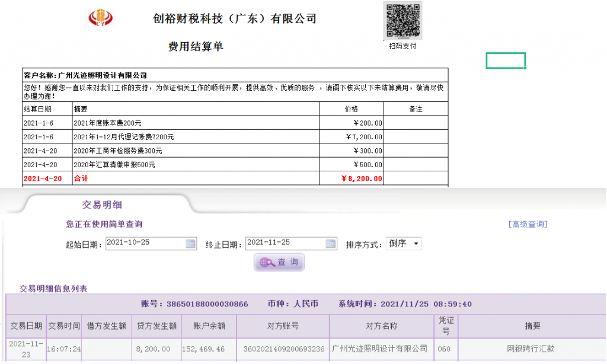Click the payment QR code image
This screenshot has height=364, width=607.
[402, 20]
